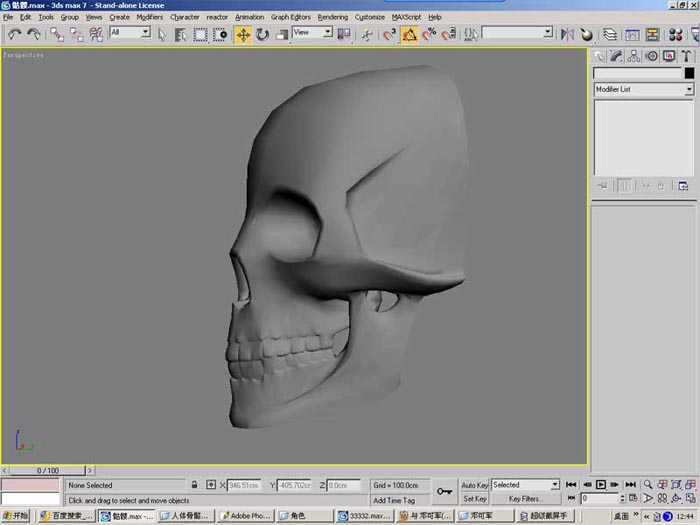Open the Schematic View icon
The width and height of the screenshot is (700, 525).
pos(652,34)
